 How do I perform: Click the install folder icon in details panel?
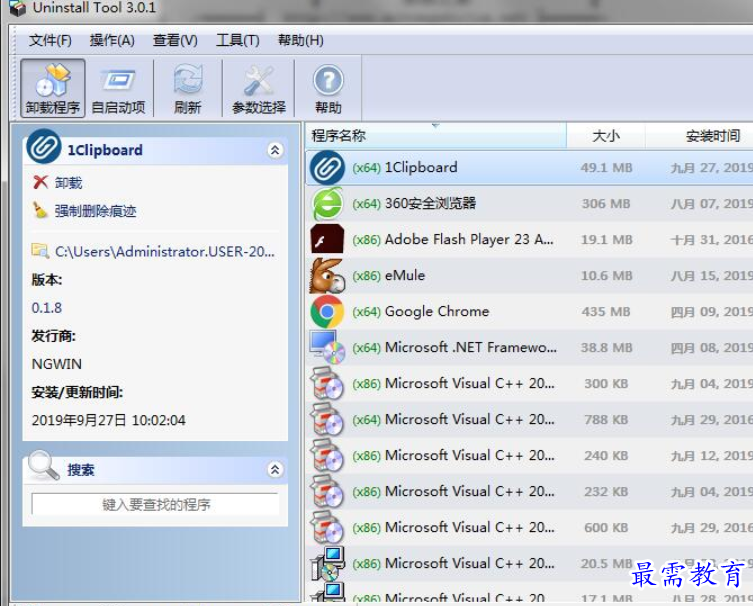pyautogui.click(x=40, y=251)
